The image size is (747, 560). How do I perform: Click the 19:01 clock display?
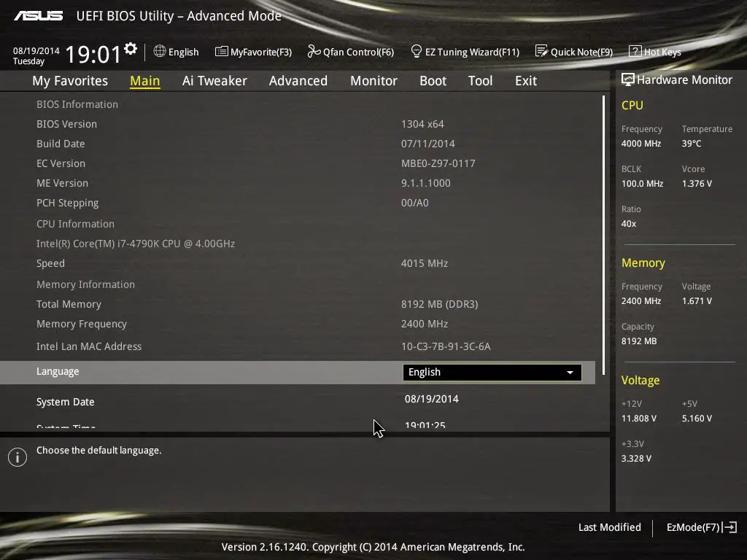93,54
